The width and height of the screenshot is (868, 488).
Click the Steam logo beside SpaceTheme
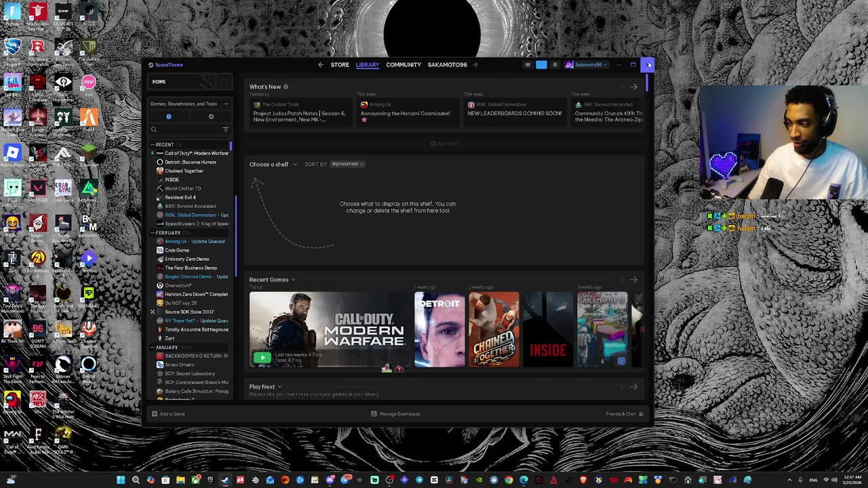coord(151,65)
